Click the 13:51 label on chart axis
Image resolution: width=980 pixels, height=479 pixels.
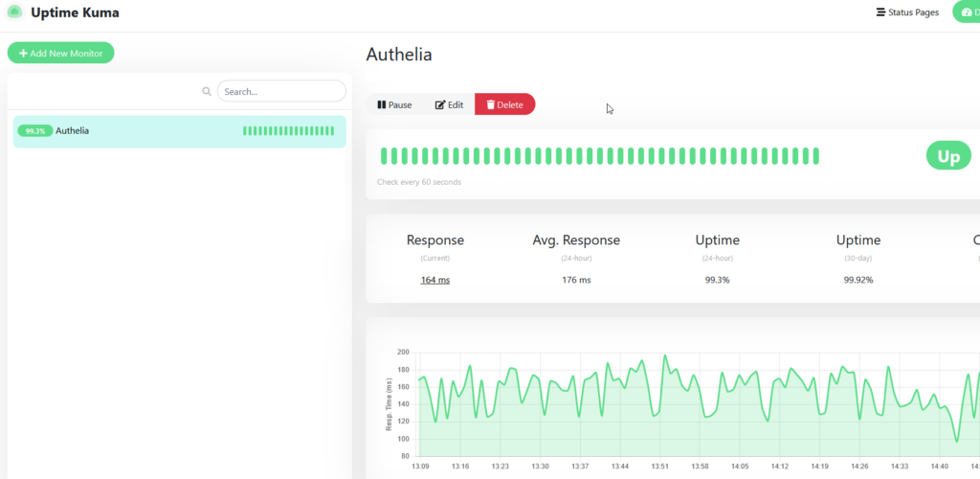pyautogui.click(x=660, y=467)
